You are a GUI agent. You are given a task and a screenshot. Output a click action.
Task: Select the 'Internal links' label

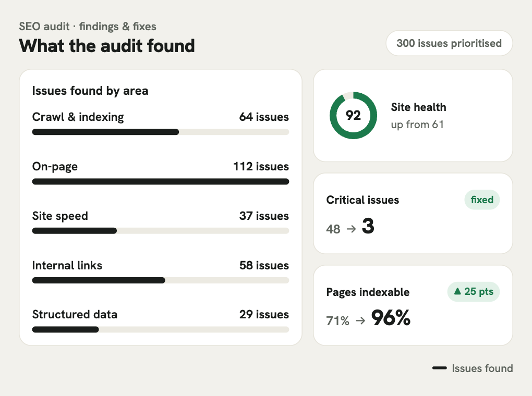pos(67,265)
